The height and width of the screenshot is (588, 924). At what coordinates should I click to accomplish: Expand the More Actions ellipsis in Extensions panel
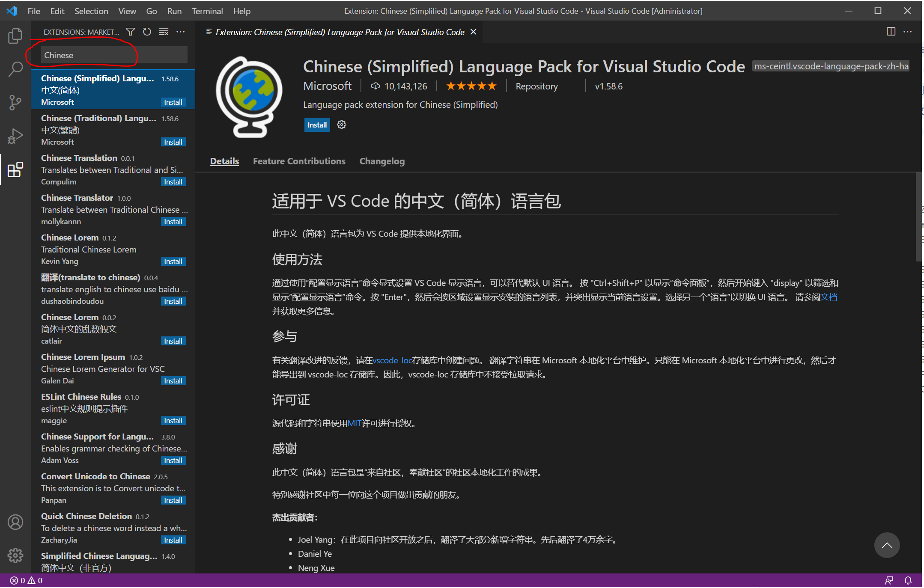coord(180,32)
